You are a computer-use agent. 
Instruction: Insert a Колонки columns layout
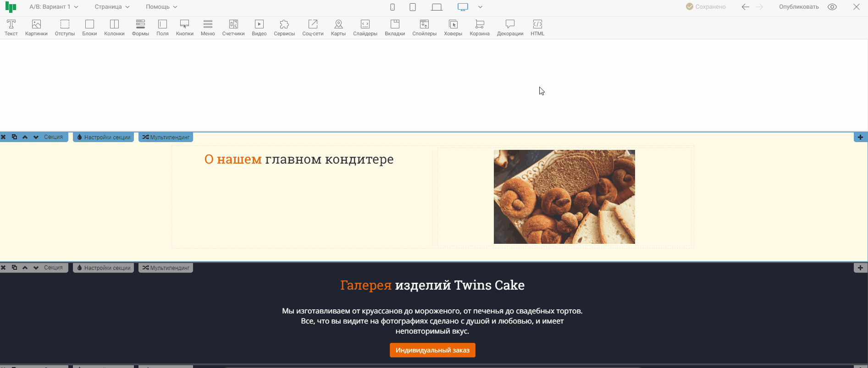coord(114,27)
